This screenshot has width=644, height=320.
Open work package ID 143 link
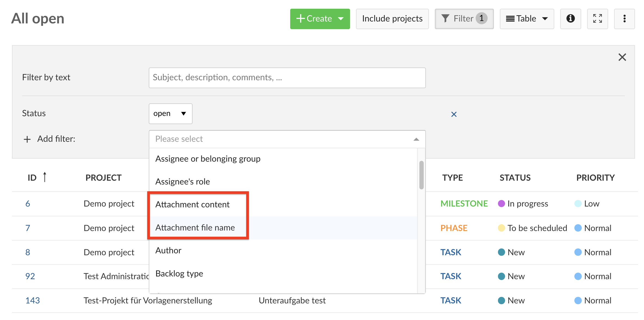(32, 300)
